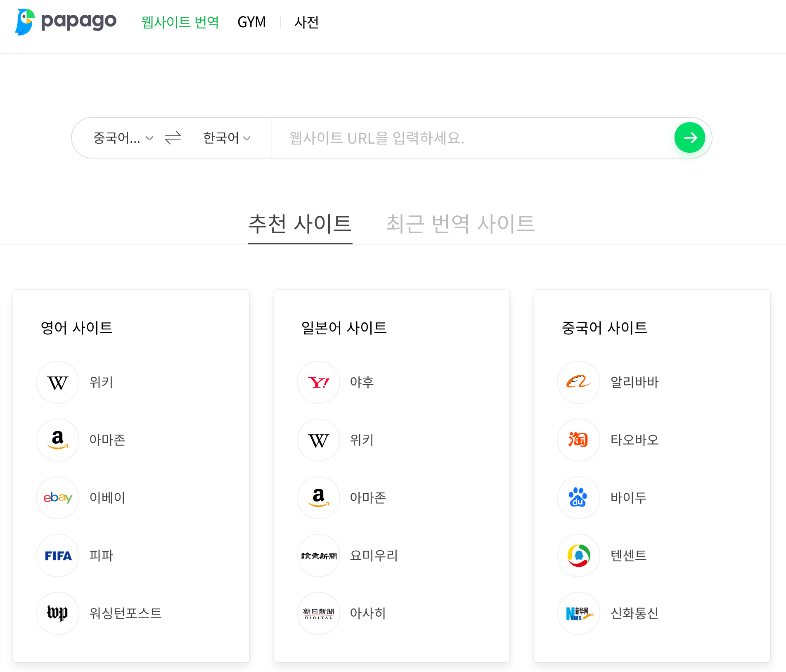
Task: Click the 영어 사이트 heading
Action: click(x=77, y=328)
